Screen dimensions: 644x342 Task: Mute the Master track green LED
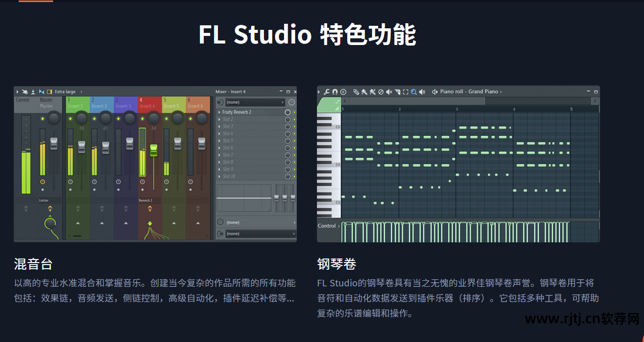(x=42, y=118)
